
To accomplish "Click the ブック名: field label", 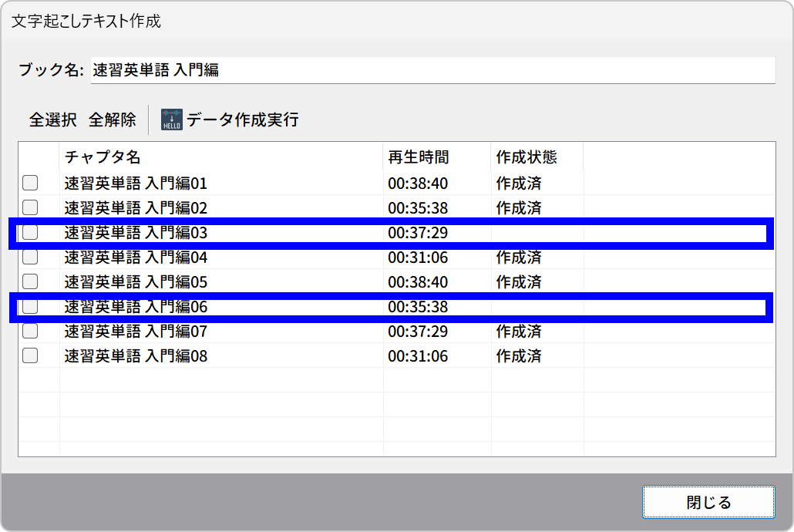I will pyautogui.click(x=51, y=70).
